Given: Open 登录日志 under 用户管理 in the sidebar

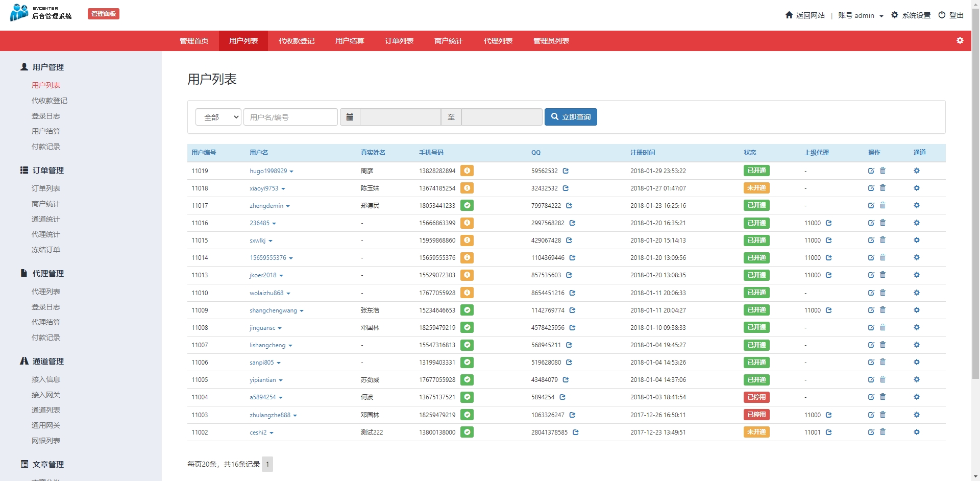Looking at the screenshot, I should coord(46,116).
